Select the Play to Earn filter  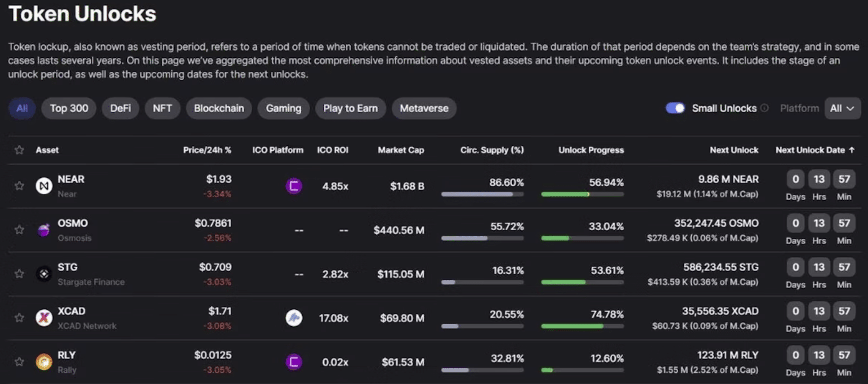pyautogui.click(x=351, y=108)
